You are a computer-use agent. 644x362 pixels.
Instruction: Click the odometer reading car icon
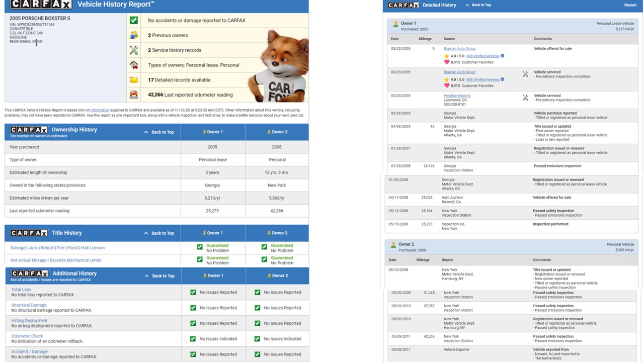pyautogui.click(x=134, y=95)
